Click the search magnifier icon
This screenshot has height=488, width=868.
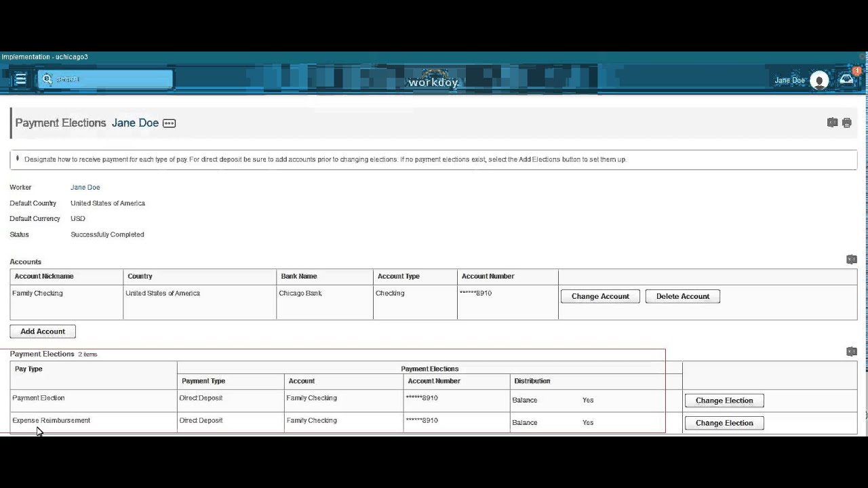coord(47,79)
